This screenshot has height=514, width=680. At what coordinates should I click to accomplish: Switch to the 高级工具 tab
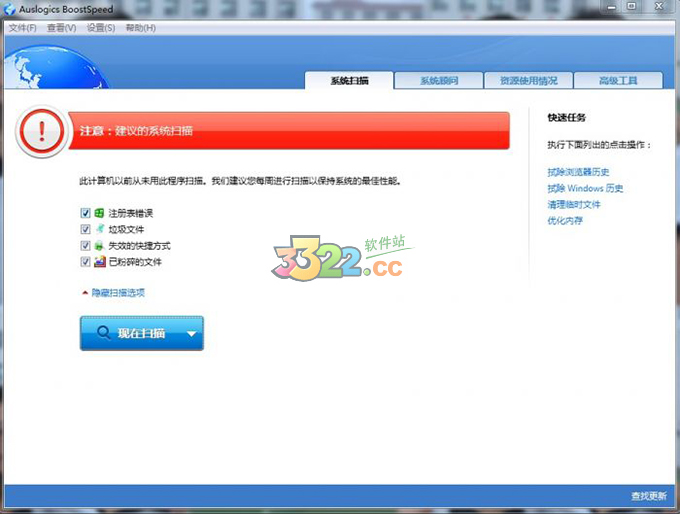coord(618,81)
